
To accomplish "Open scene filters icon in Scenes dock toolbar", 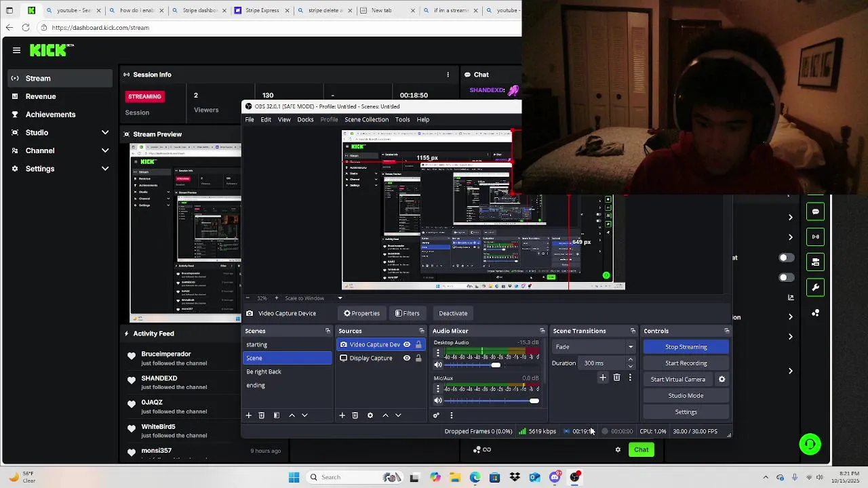I will tap(277, 415).
